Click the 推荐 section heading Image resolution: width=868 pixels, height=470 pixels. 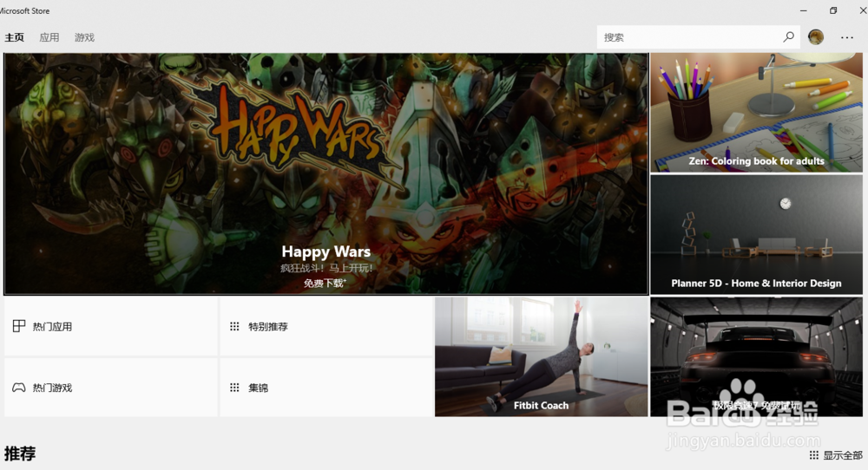click(20, 454)
